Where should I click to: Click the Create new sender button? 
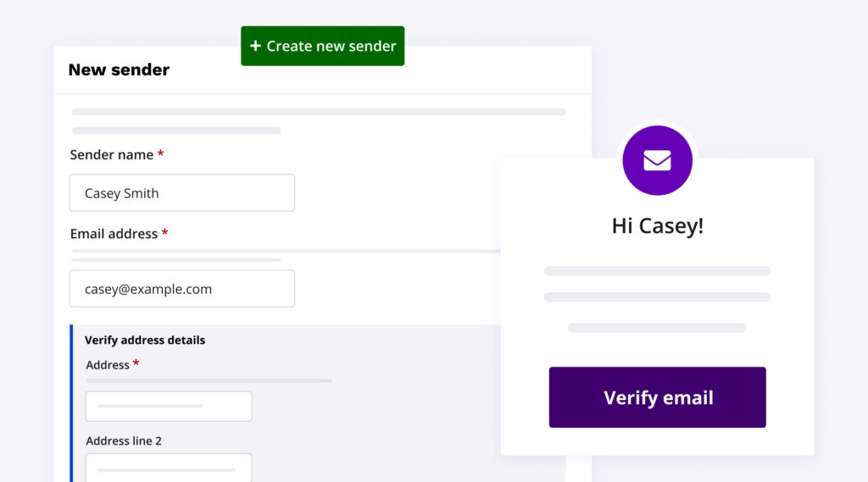[323, 46]
